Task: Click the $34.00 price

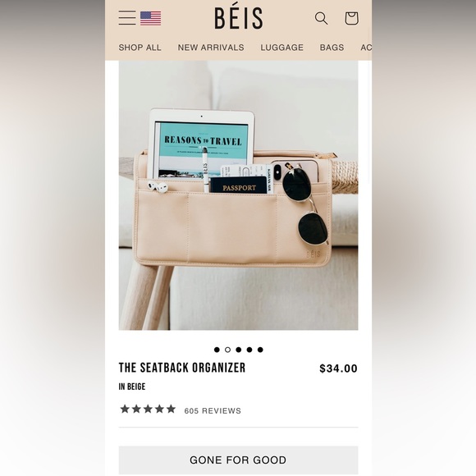Action: coord(338,368)
